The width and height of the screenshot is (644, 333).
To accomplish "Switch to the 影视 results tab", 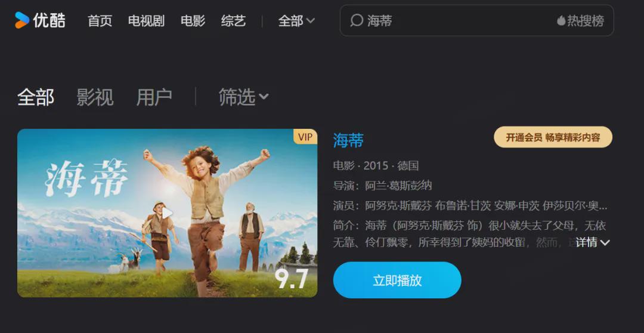I will click(x=95, y=97).
